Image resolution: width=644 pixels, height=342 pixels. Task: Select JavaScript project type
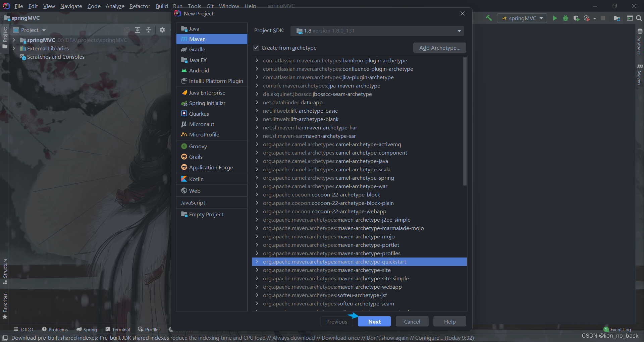[212, 203]
